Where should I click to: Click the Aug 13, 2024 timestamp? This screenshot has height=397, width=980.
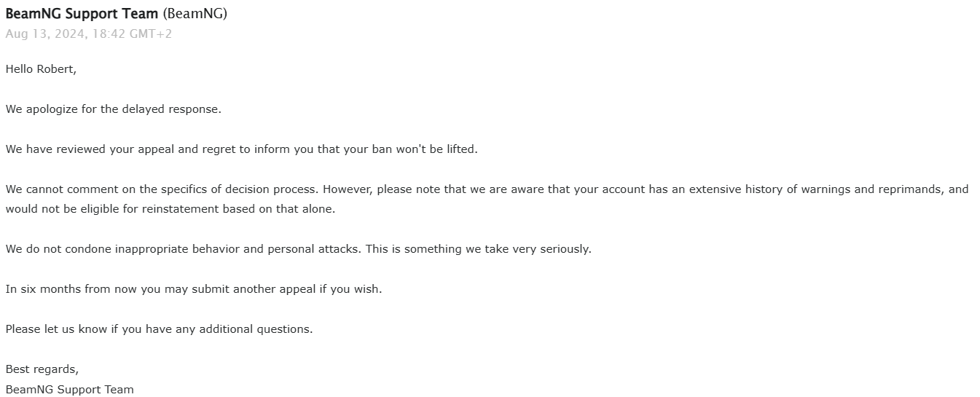[88, 34]
